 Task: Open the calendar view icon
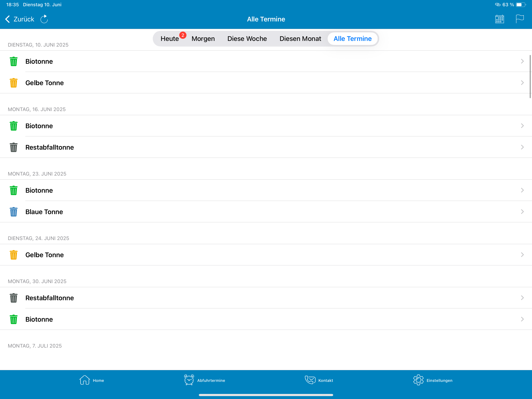pos(499,19)
